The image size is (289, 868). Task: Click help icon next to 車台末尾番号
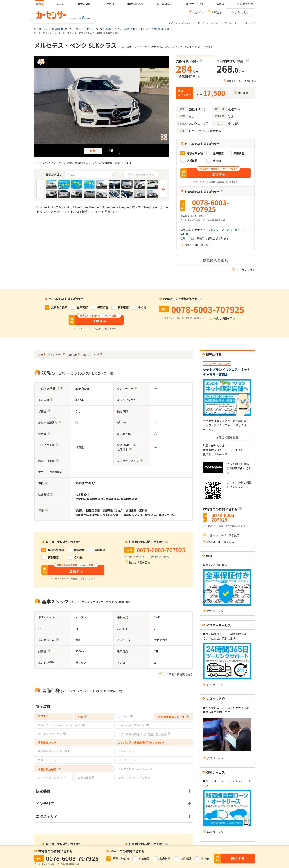point(57,639)
